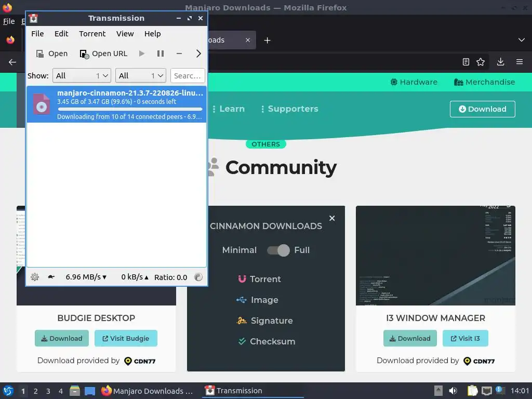Pause the selected torrent

pos(161,54)
